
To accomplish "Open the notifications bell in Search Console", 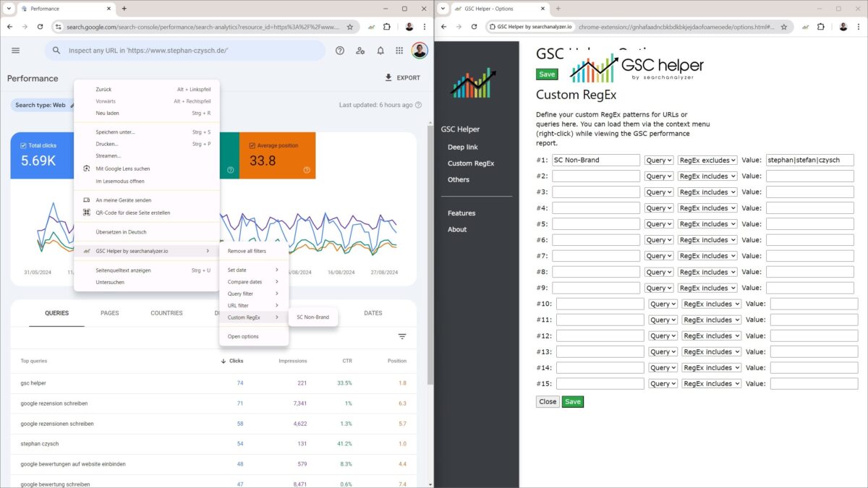I will tap(380, 51).
